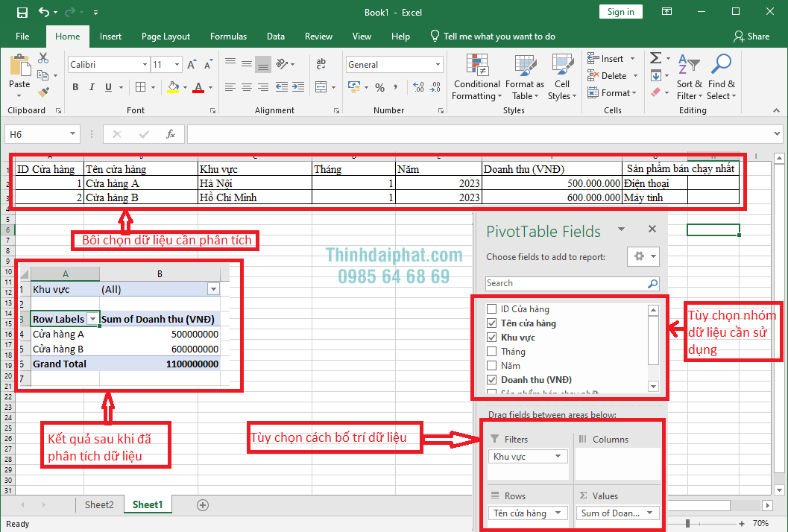Decrease font size with the small A icon
Viewport: 788px width, 532px height.
click(x=208, y=64)
